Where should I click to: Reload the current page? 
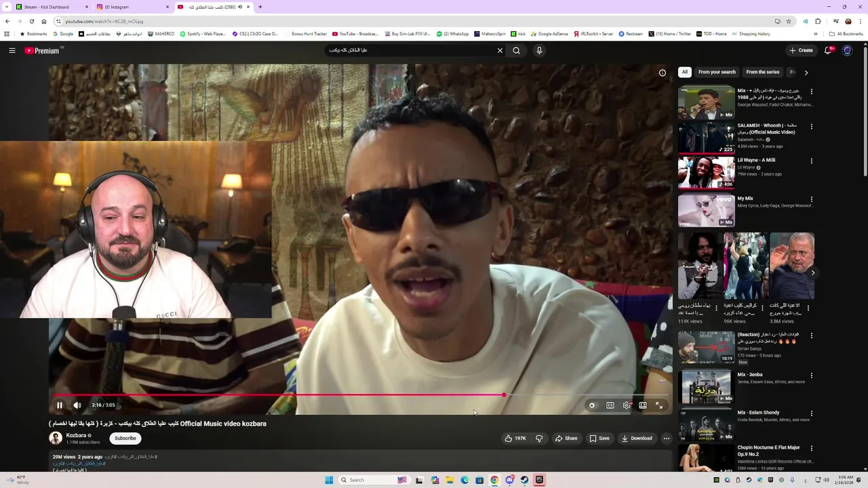pos(31,21)
